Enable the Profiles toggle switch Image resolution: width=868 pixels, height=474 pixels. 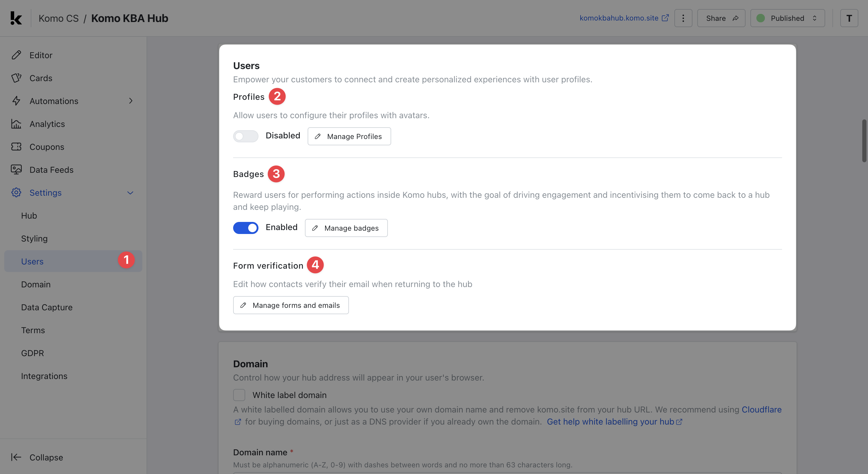pyautogui.click(x=246, y=136)
